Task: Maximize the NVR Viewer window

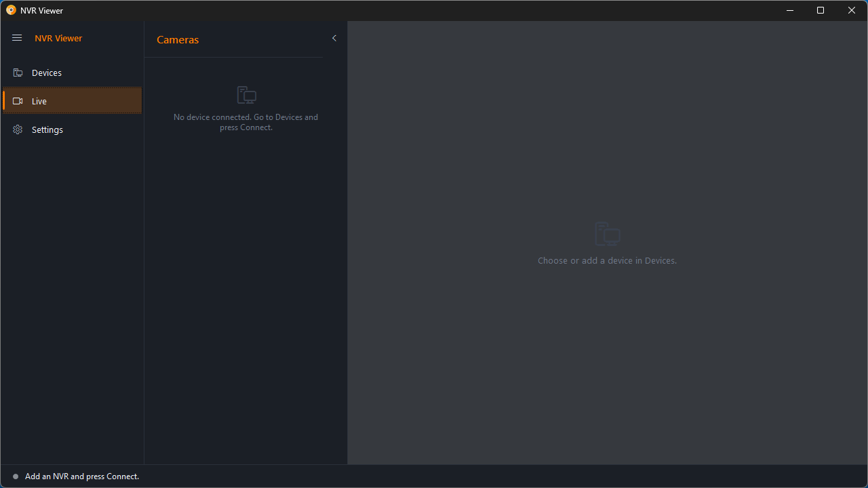Action: (x=821, y=10)
